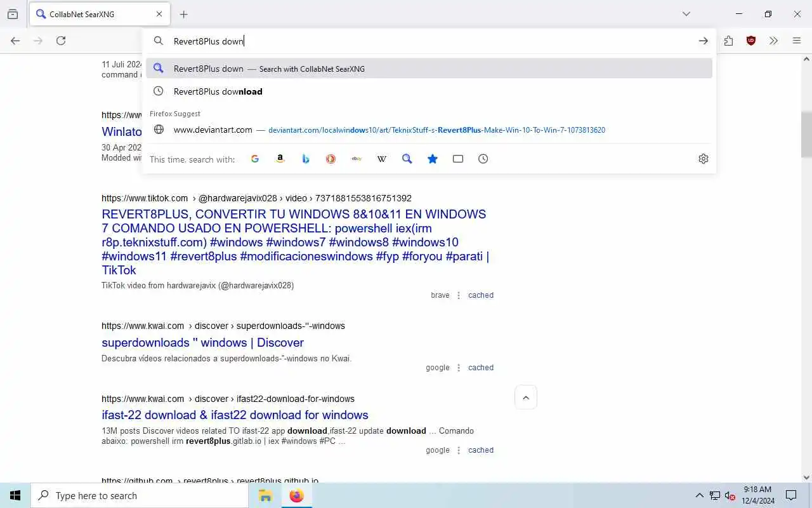812x508 pixels.
Task: Open cached version of superdownloads result
Action: pos(481,368)
